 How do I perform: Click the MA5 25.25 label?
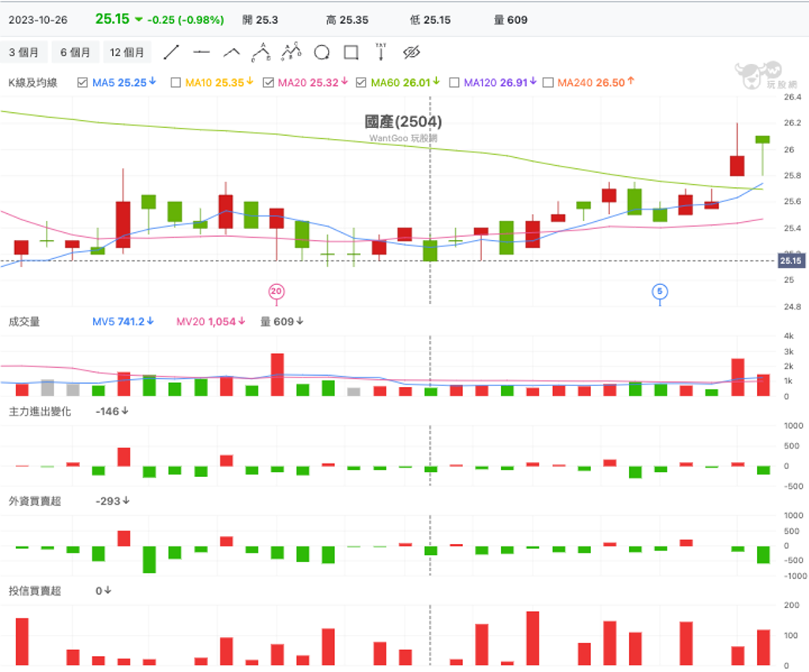(124, 82)
